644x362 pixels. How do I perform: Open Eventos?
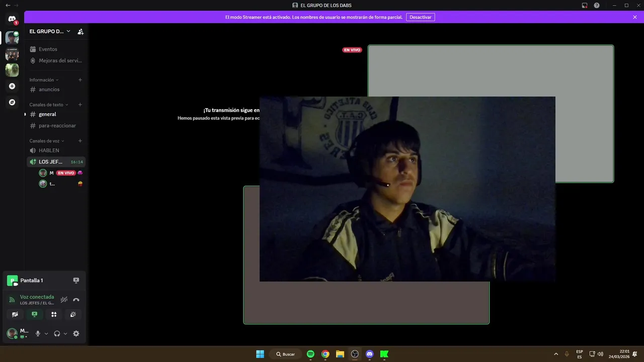coord(56,49)
